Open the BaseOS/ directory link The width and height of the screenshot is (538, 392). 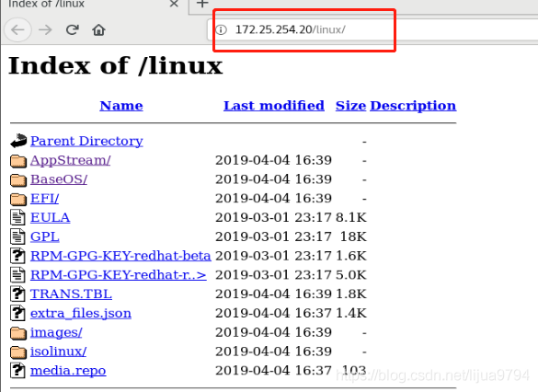(59, 179)
